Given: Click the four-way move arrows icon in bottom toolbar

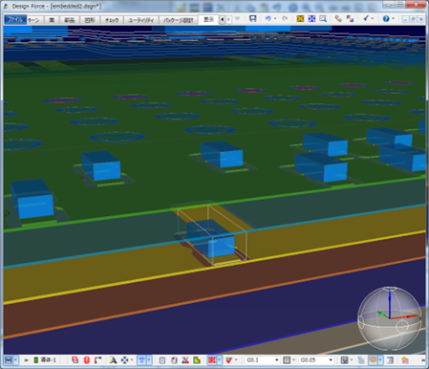Looking at the screenshot, I should (x=124, y=360).
